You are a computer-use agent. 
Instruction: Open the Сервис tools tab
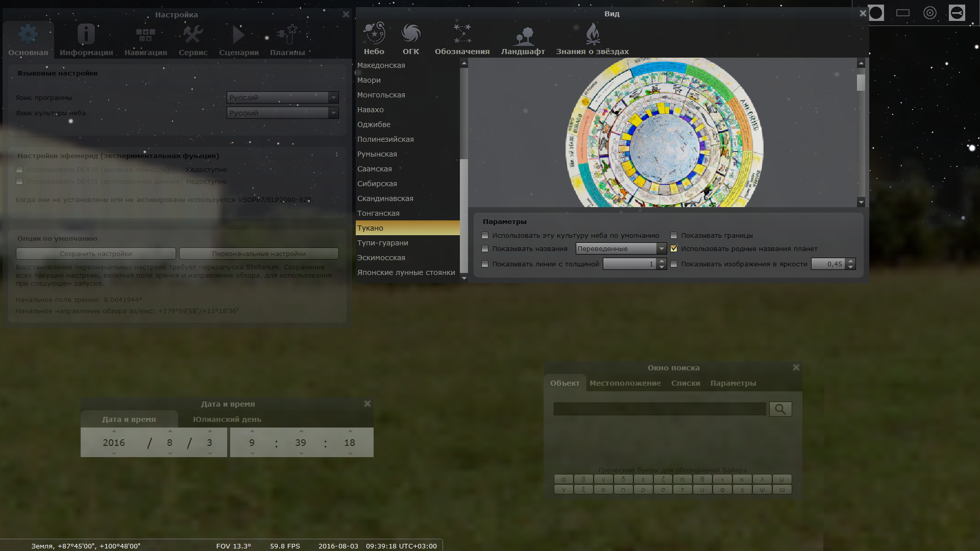pyautogui.click(x=193, y=40)
